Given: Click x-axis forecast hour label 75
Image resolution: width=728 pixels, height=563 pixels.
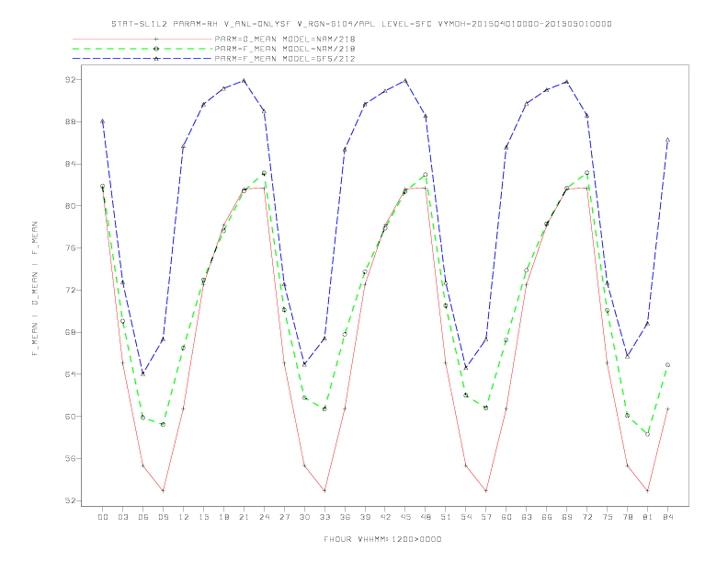Looking at the screenshot, I should tap(608, 517).
